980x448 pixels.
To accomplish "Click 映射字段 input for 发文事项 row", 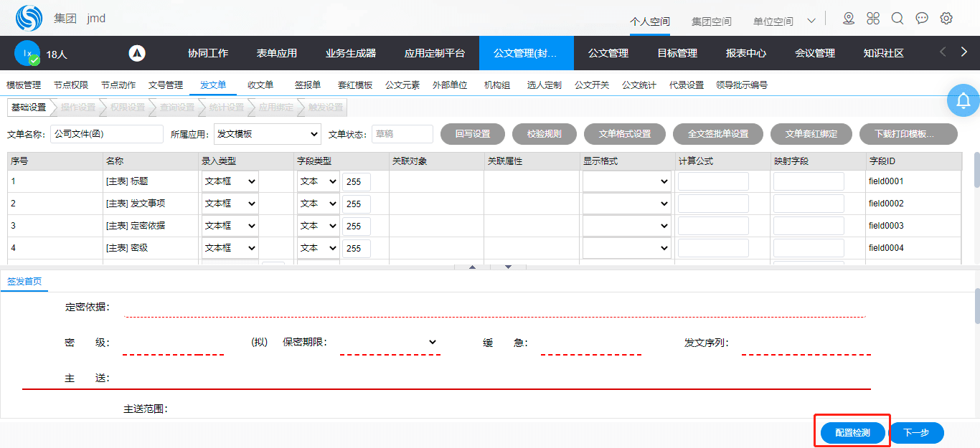I will click(809, 204).
